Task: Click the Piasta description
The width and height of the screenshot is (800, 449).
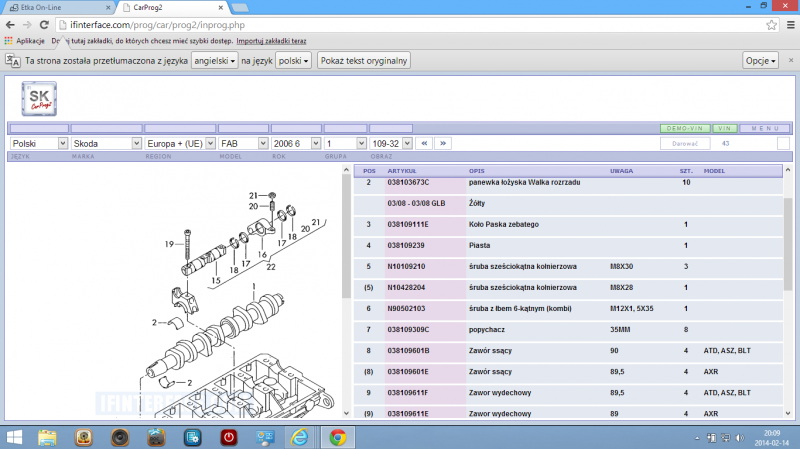Action: 479,245
